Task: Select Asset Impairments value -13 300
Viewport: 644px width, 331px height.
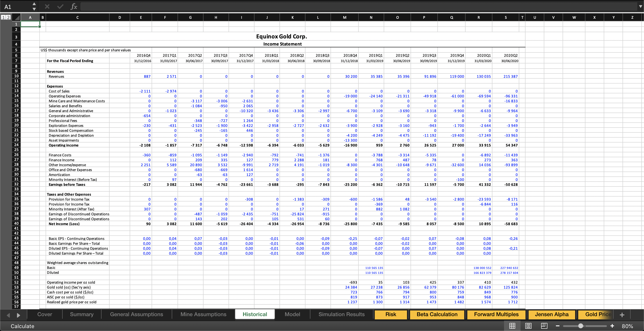Action: pyautogui.click(x=350, y=140)
